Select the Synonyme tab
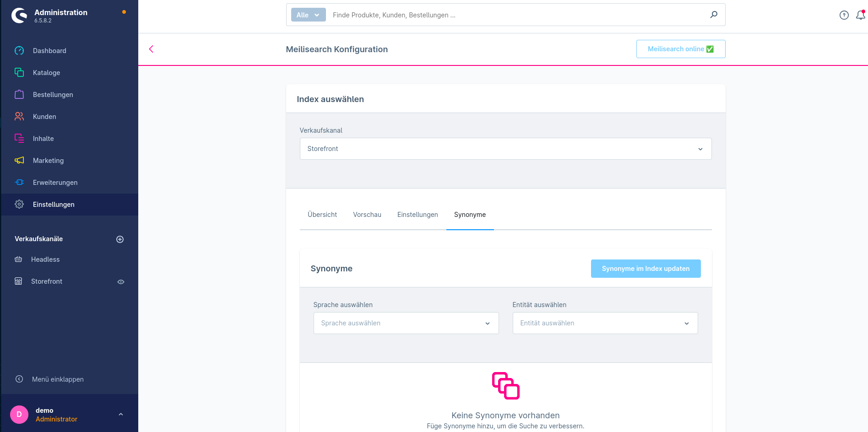The width and height of the screenshot is (868, 432). click(x=470, y=215)
